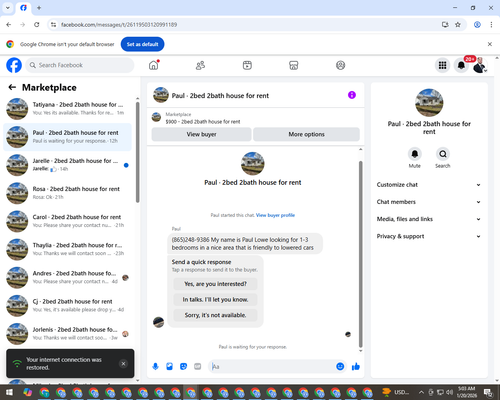Click the View buyer button
The height and width of the screenshot is (400, 500).
[201, 134]
